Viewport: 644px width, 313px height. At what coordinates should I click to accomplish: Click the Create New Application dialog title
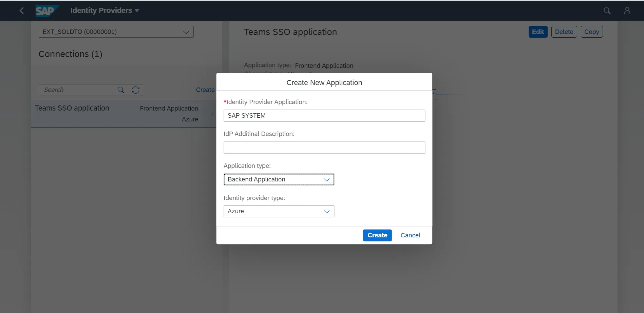[x=324, y=83]
